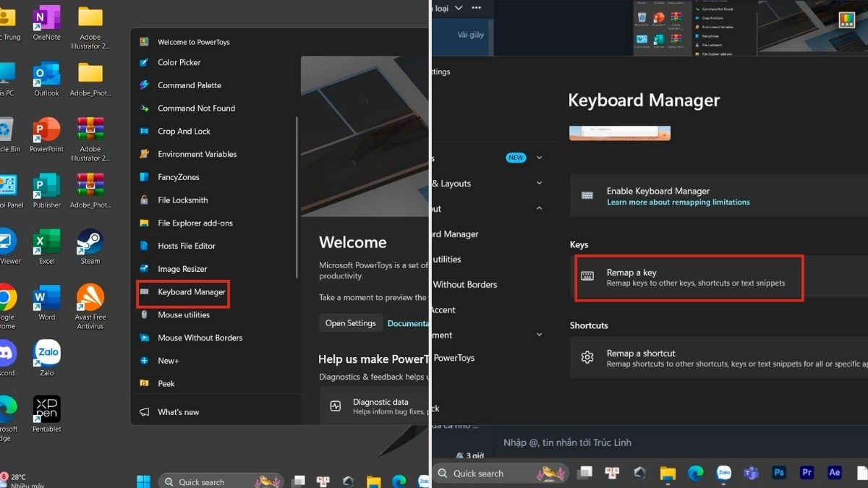Open the three-dot menu beside 'loại'
Image resolution: width=868 pixels, height=488 pixels.
[476, 8]
